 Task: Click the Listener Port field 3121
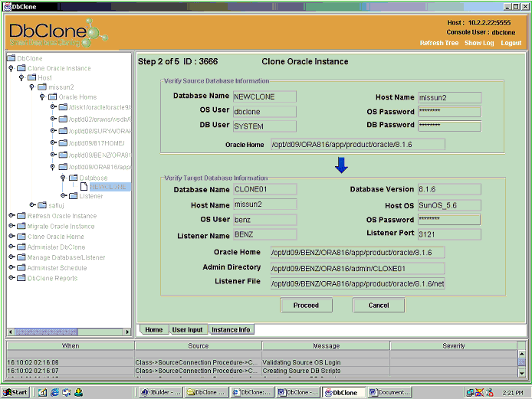(449, 234)
